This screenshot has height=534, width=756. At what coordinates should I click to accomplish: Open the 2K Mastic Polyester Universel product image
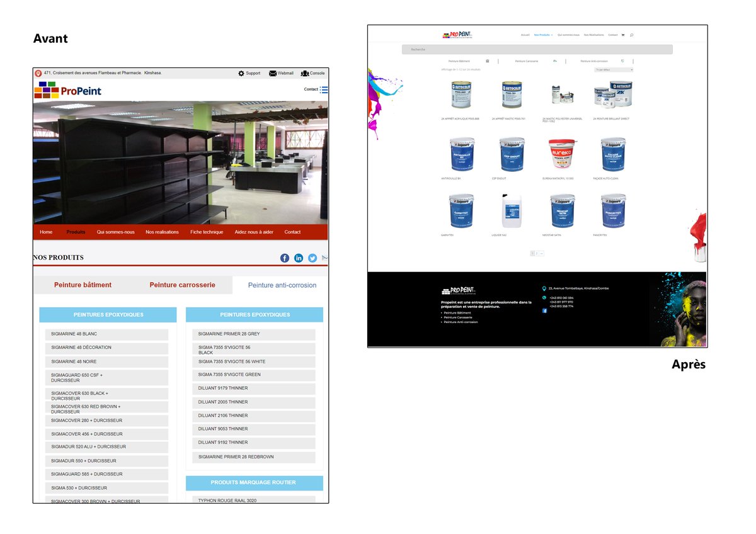(563, 95)
